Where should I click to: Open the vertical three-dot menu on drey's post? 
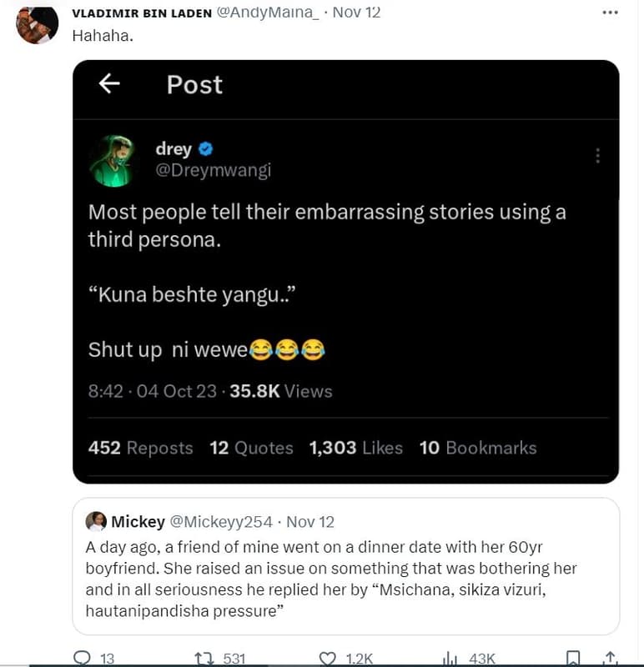[596, 156]
